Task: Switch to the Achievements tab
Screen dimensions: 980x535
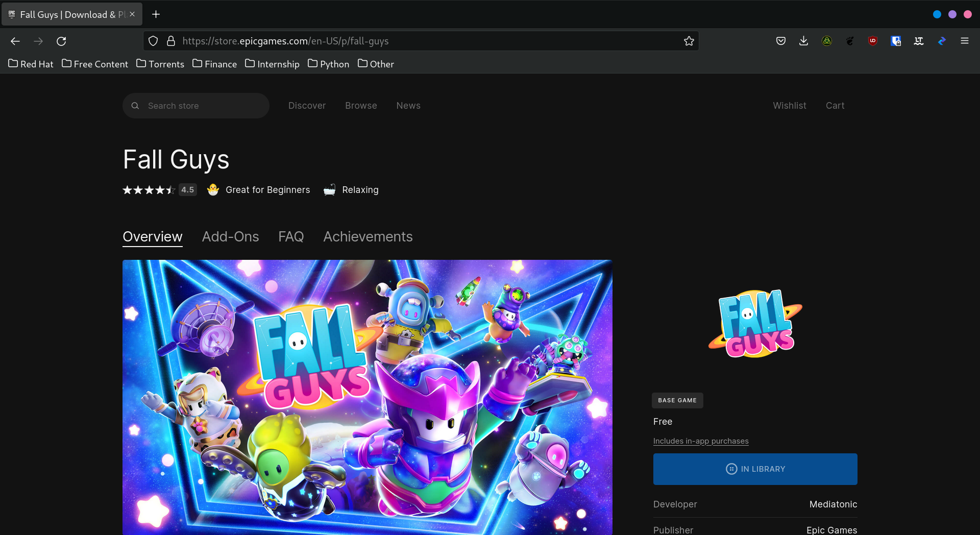Action: (367, 237)
